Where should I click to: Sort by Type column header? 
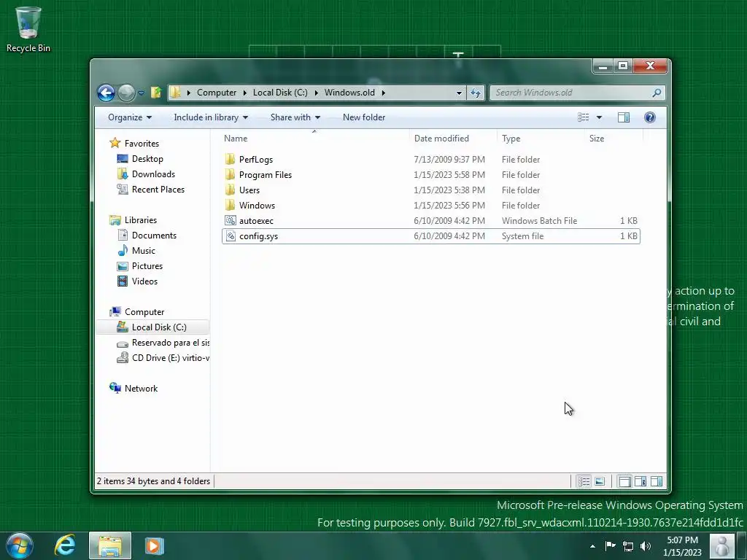pos(541,139)
